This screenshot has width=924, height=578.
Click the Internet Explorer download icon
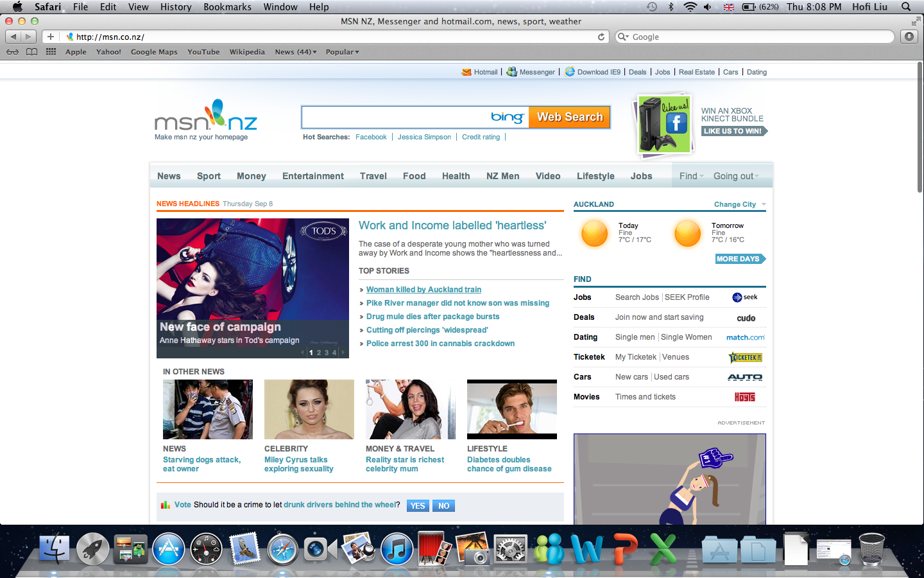[x=570, y=72]
